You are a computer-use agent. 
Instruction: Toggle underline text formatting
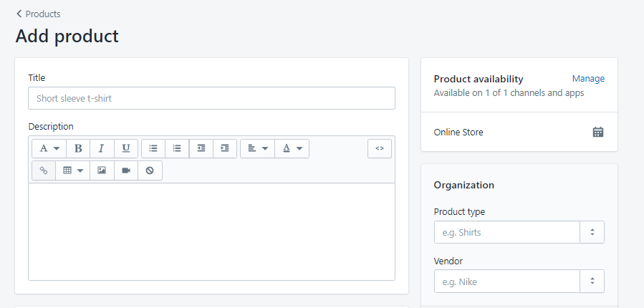pyautogui.click(x=125, y=148)
